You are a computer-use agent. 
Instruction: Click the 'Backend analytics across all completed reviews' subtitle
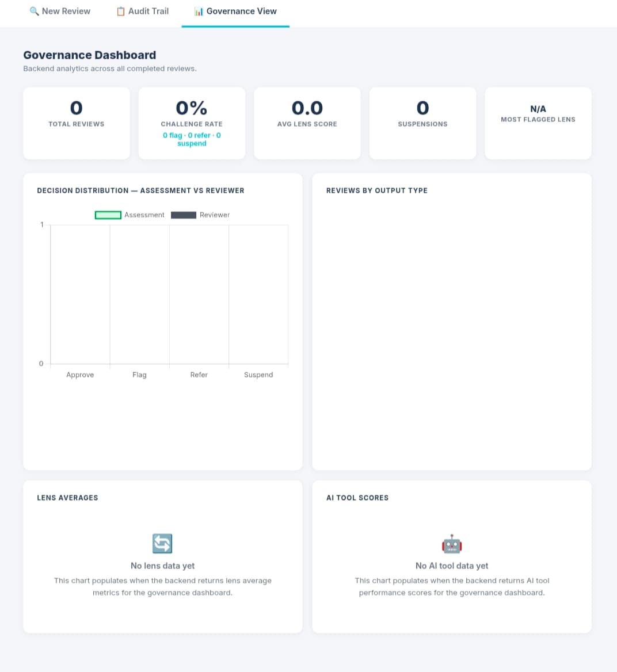point(110,68)
